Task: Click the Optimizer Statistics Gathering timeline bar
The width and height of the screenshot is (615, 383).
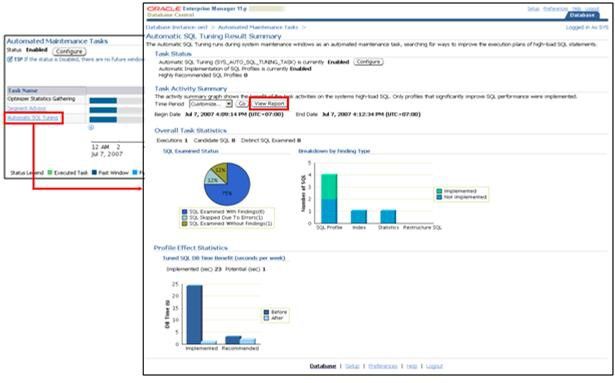Action: pyautogui.click(x=103, y=100)
